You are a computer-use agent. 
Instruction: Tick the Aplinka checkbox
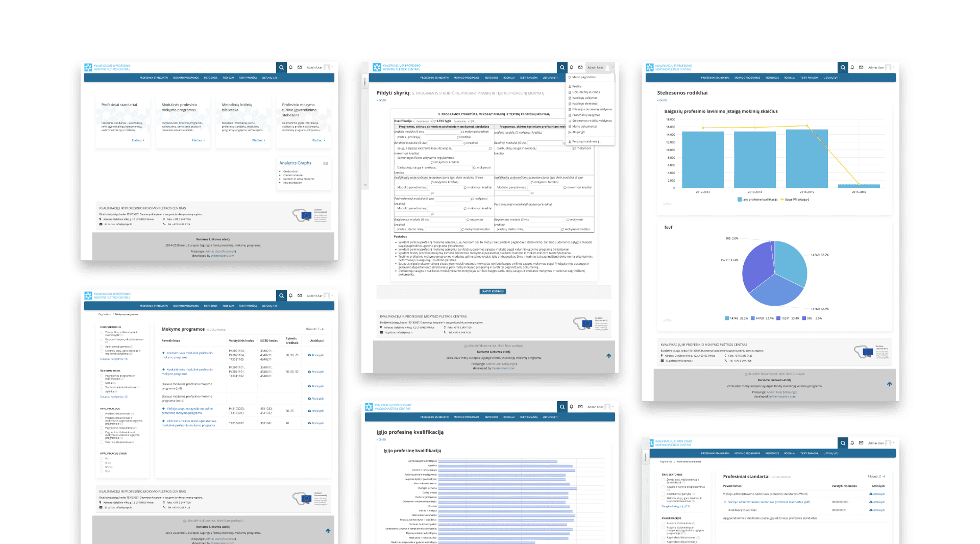click(x=102, y=391)
